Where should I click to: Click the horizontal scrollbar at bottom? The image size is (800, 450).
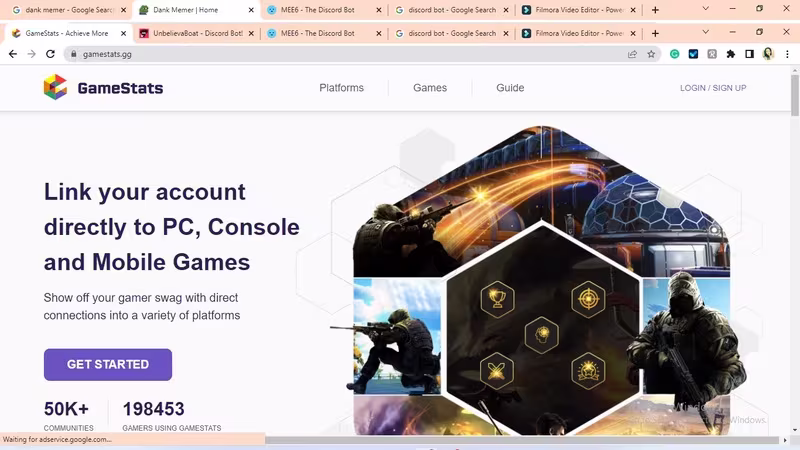point(522,440)
